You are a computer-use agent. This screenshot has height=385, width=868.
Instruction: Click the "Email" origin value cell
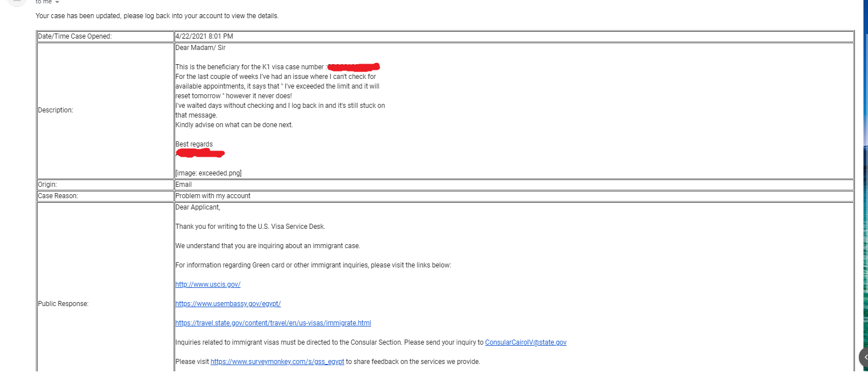pos(514,185)
